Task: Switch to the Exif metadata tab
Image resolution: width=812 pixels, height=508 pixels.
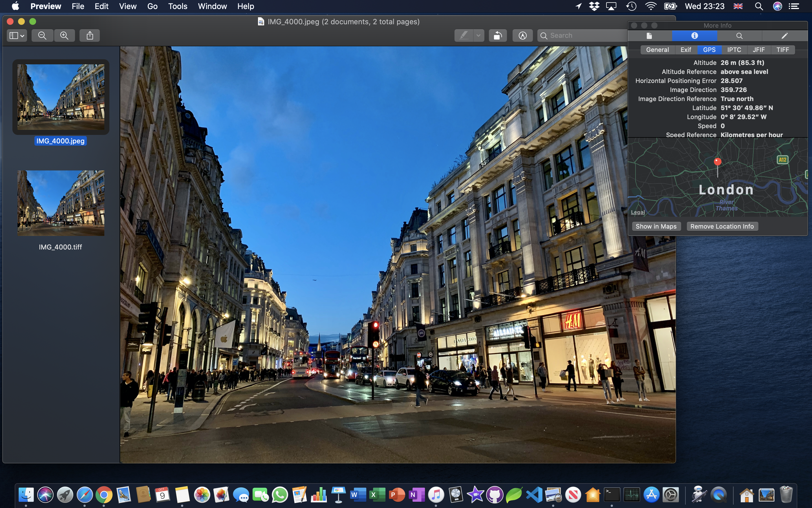Action: point(686,50)
